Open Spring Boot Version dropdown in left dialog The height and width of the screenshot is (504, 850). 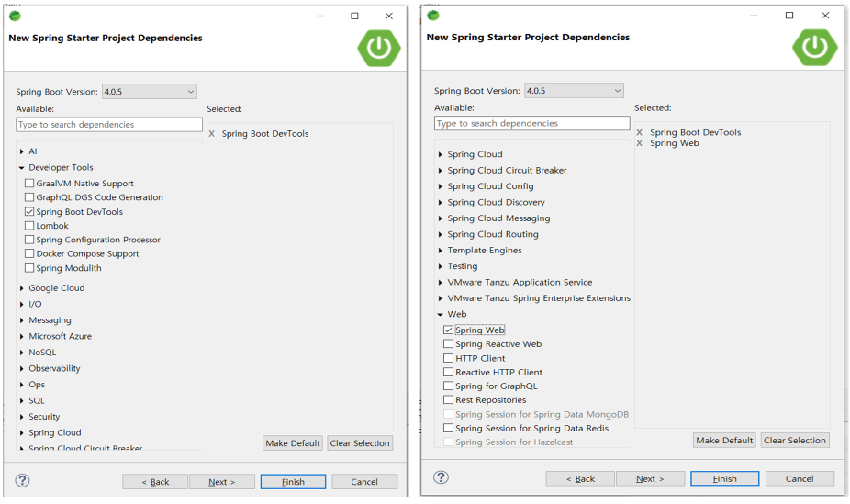tap(150, 92)
